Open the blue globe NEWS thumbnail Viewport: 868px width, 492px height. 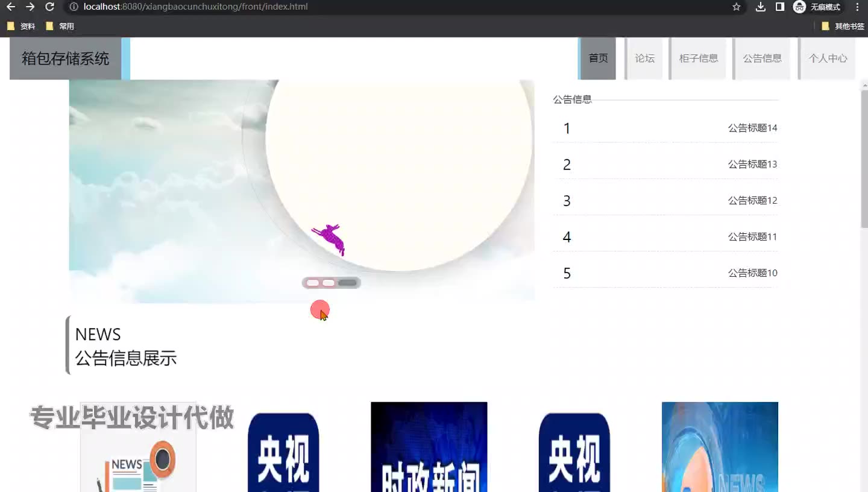tap(720, 447)
